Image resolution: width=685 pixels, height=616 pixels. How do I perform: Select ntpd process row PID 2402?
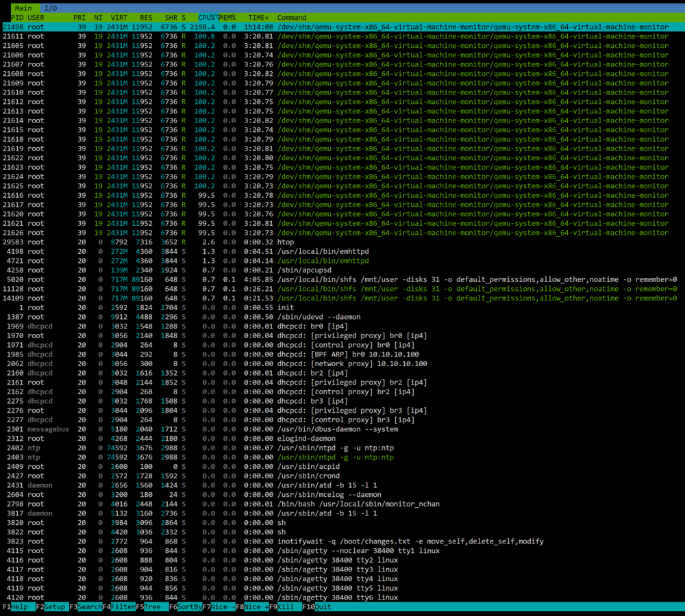click(x=342, y=448)
